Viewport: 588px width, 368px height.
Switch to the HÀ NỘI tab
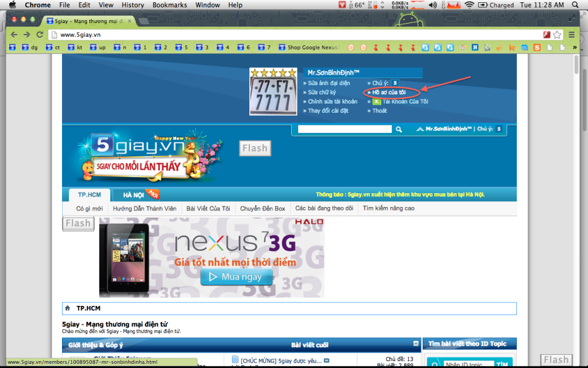[133, 195]
